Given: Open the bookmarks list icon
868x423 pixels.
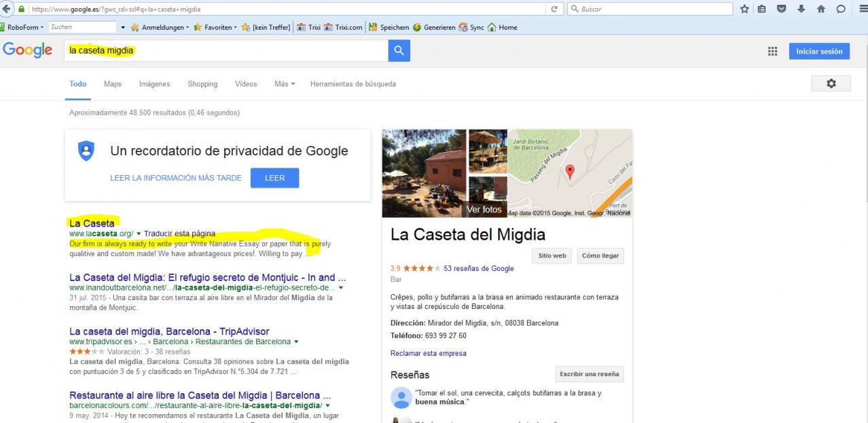Looking at the screenshot, I should point(762,9).
